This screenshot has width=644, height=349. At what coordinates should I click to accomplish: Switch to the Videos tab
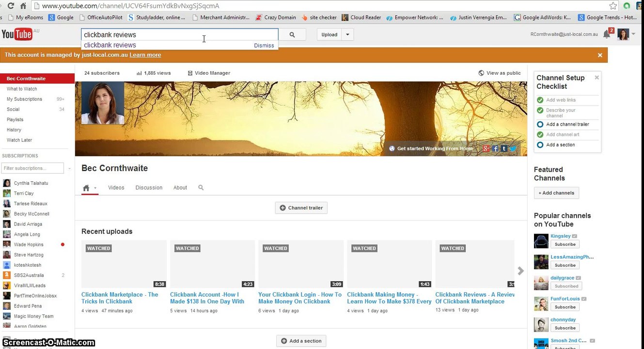point(116,188)
